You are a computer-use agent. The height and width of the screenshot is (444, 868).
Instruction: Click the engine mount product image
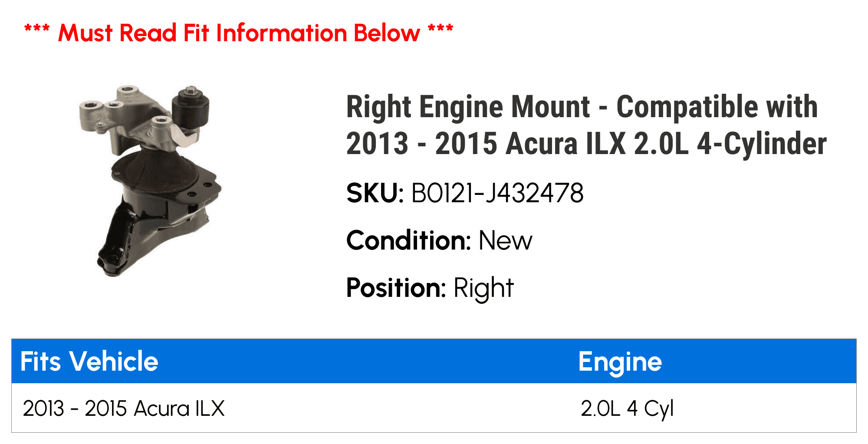pyautogui.click(x=150, y=181)
